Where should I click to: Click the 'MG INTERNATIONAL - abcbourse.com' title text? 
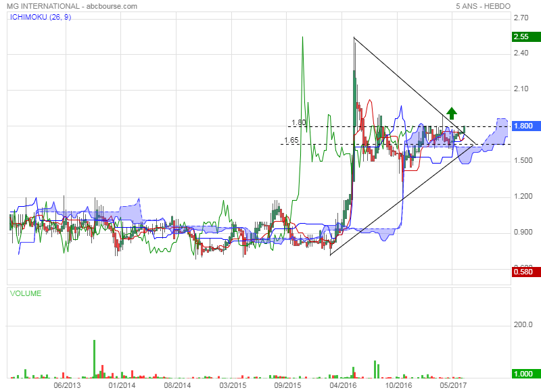pyautogui.click(x=72, y=6)
